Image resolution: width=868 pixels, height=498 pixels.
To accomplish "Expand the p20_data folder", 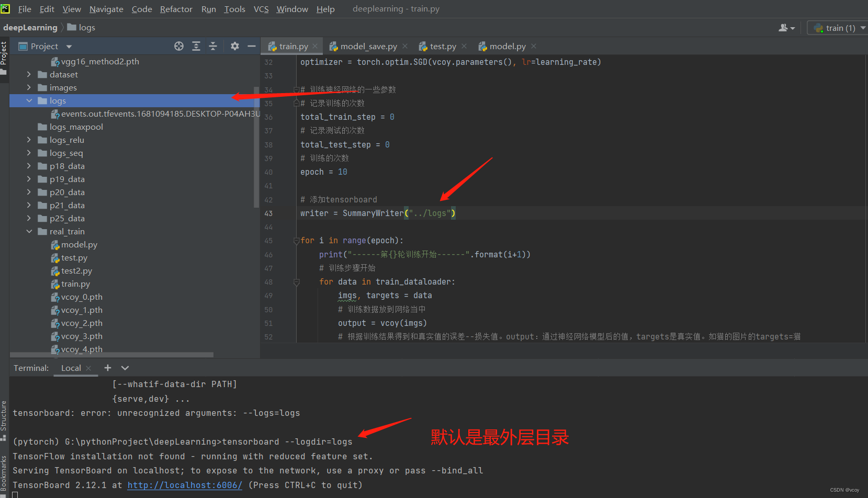I will tap(29, 192).
